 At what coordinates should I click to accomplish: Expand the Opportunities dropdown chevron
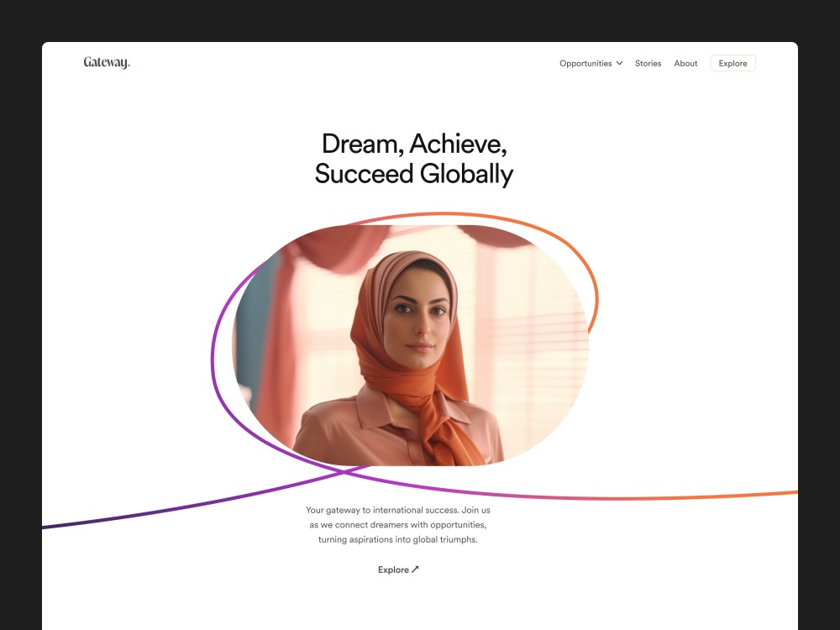619,63
